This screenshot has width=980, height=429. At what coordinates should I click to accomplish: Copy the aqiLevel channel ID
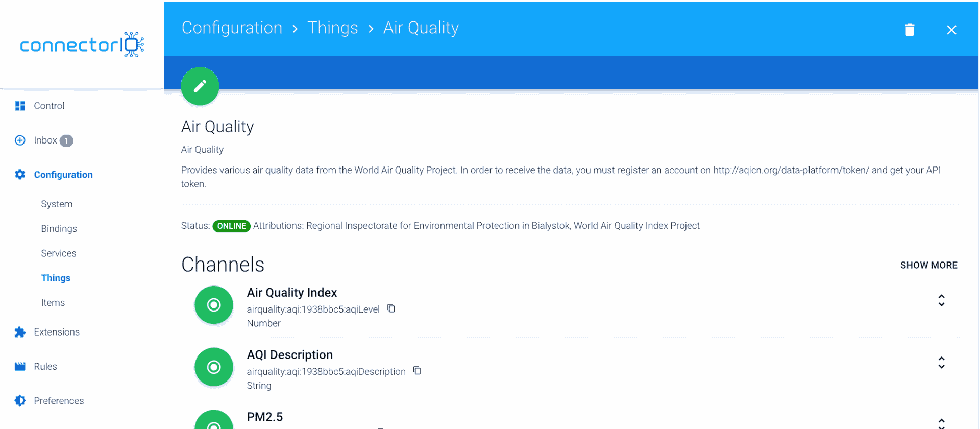point(391,308)
